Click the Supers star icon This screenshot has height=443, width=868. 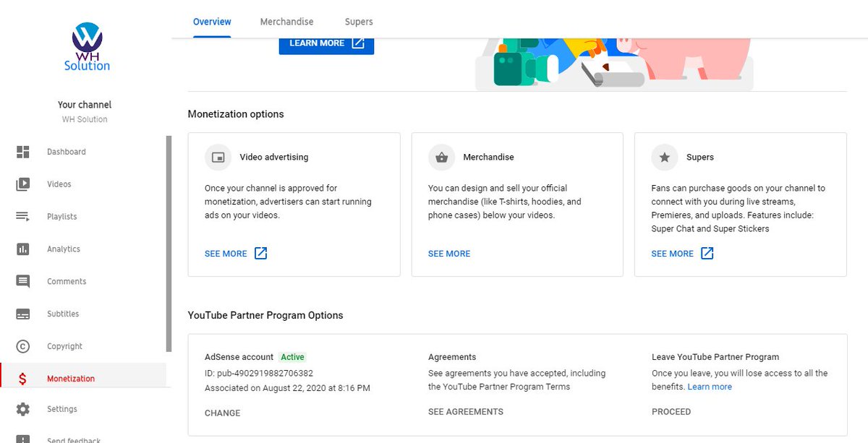(x=665, y=157)
